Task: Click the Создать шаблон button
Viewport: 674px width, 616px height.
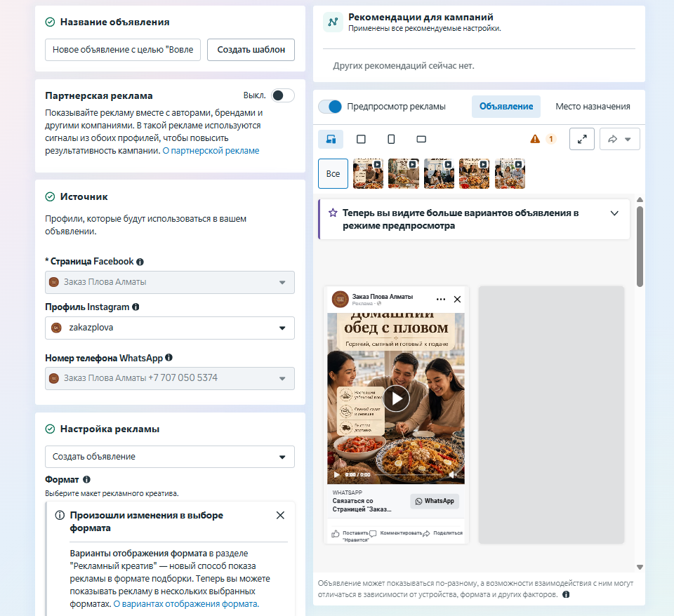Action: (251, 50)
